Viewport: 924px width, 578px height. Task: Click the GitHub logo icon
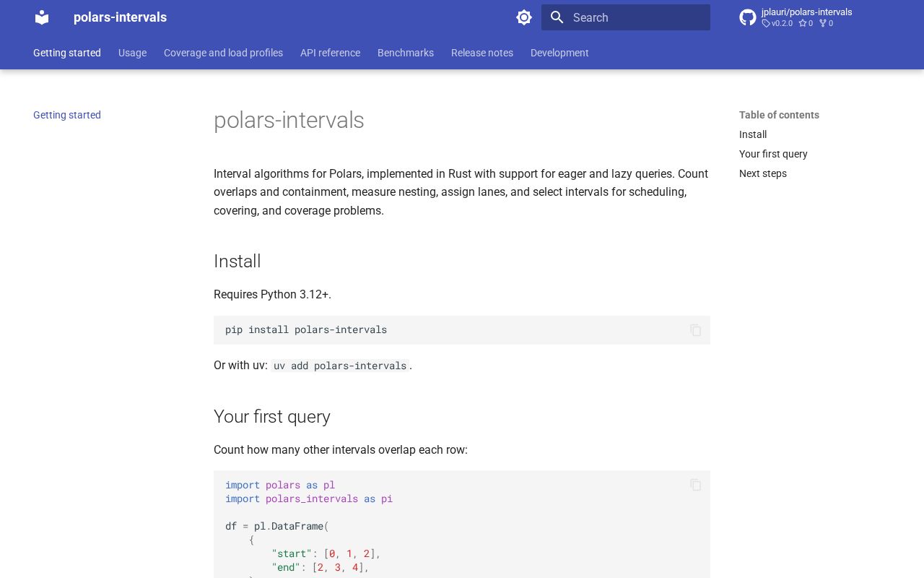click(748, 17)
